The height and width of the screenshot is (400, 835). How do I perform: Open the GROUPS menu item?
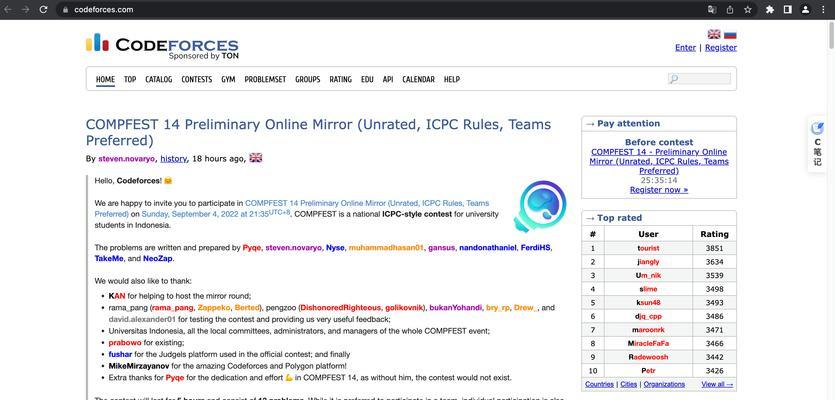pos(308,79)
